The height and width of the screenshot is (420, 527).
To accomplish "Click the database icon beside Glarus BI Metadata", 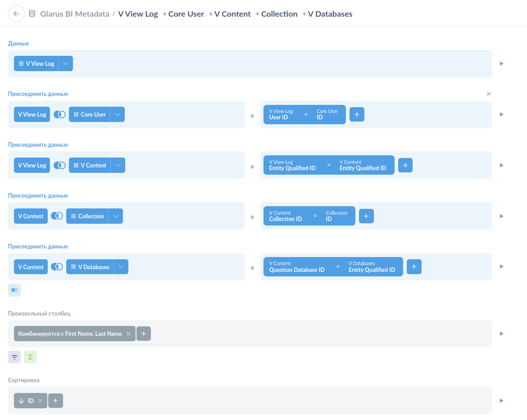I will pyautogui.click(x=32, y=14).
